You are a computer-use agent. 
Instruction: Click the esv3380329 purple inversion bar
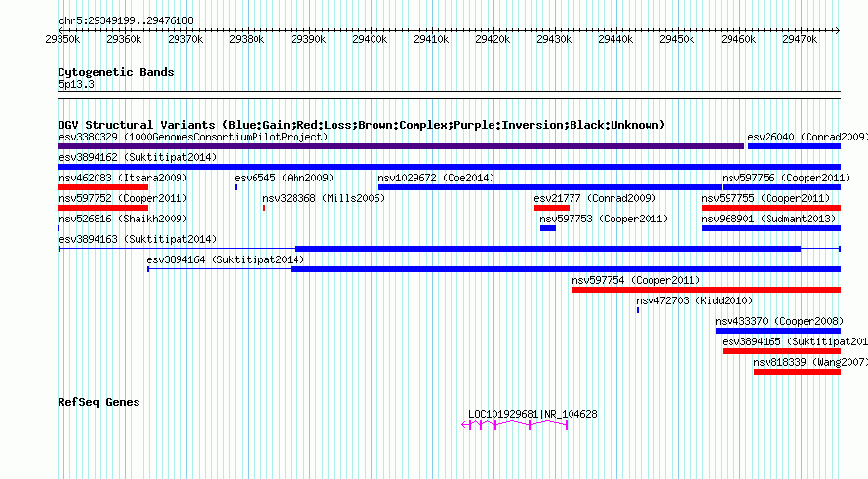pyautogui.click(x=401, y=146)
